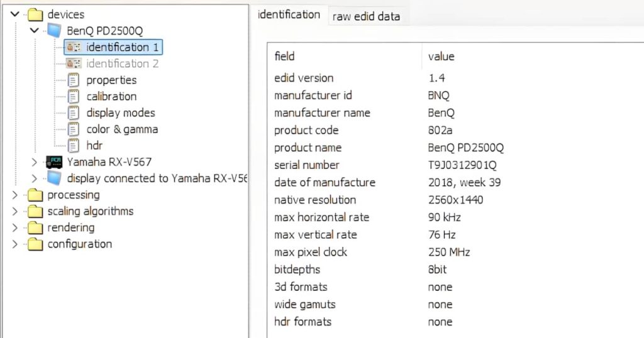Switch to the raw edid data tab

click(x=366, y=16)
